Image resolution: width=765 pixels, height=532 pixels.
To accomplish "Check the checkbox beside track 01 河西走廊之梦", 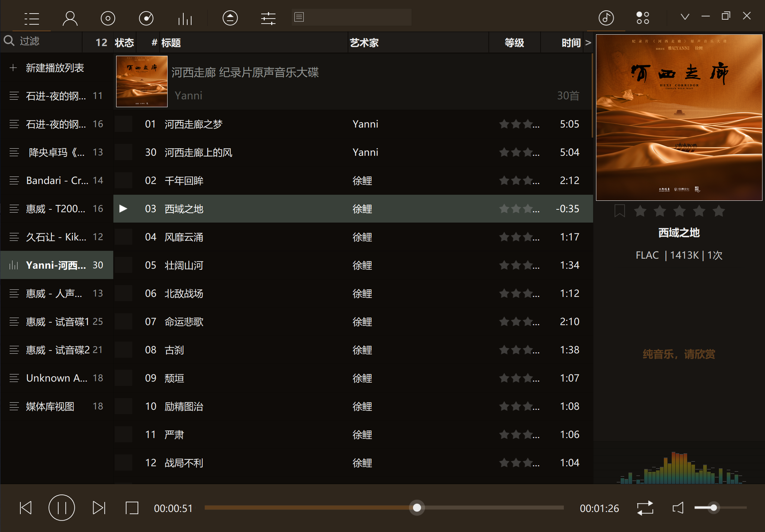I will 124,124.
